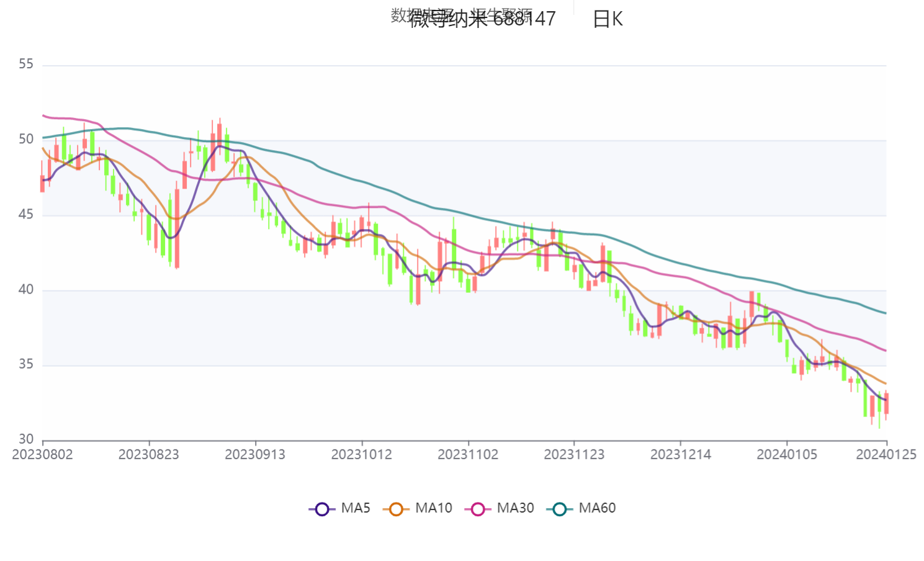Click the 20231012 date axis label

(362, 454)
